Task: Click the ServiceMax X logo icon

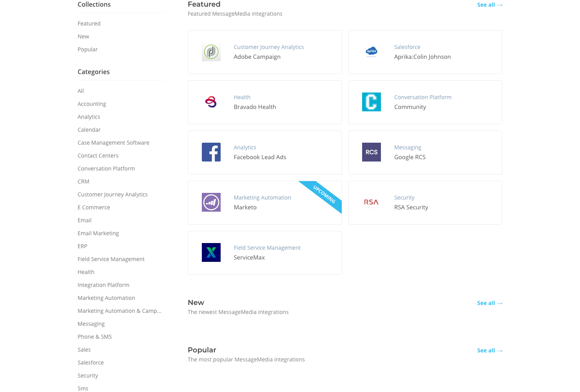Action: point(211,252)
